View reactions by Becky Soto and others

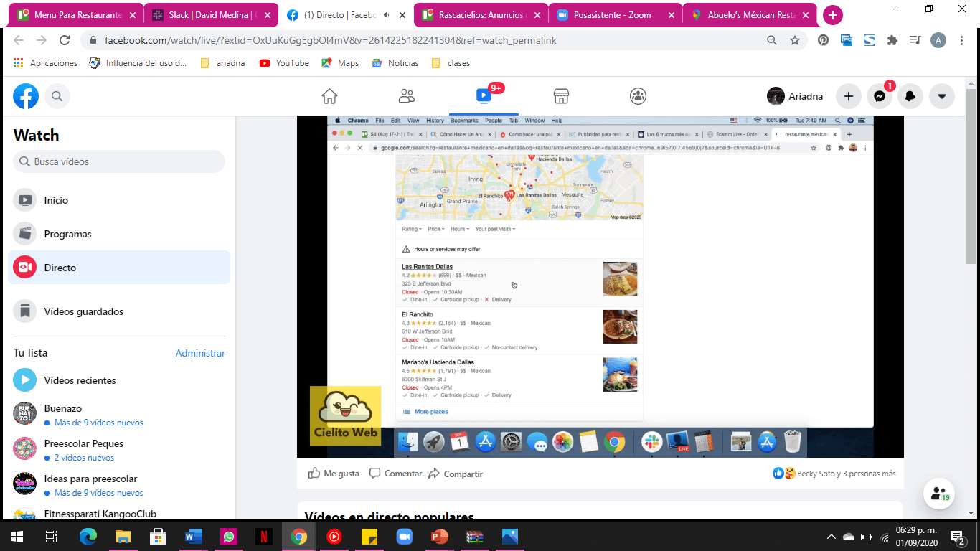[834, 474]
